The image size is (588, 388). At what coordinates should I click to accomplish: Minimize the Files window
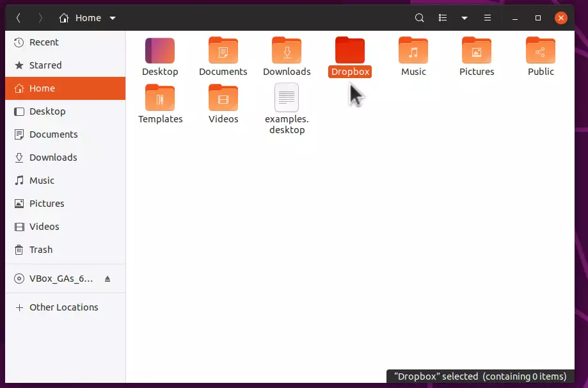pos(515,18)
